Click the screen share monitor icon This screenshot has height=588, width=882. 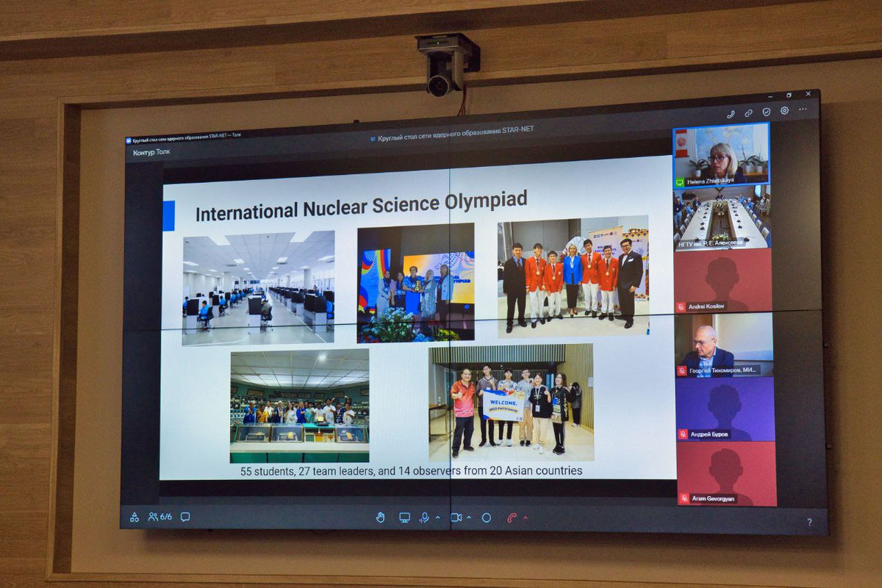click(404, 517)
